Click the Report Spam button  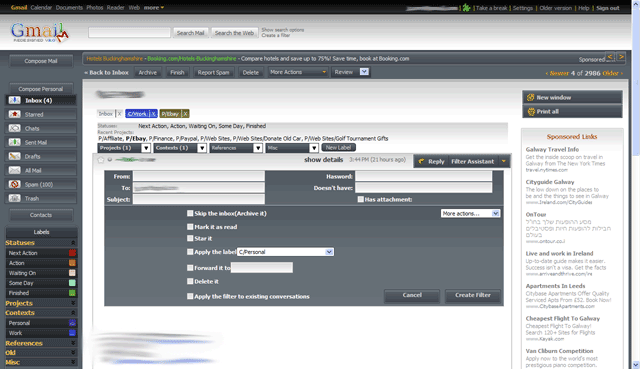(213, 72)
